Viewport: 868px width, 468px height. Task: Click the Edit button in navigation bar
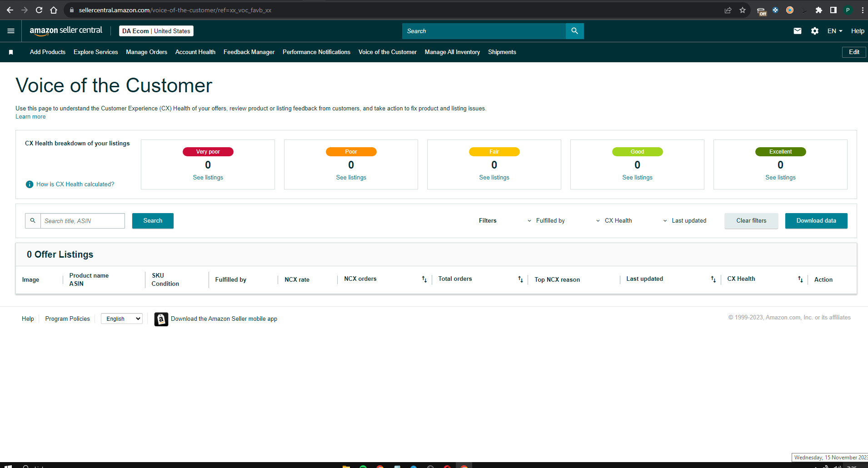(854, 52)
